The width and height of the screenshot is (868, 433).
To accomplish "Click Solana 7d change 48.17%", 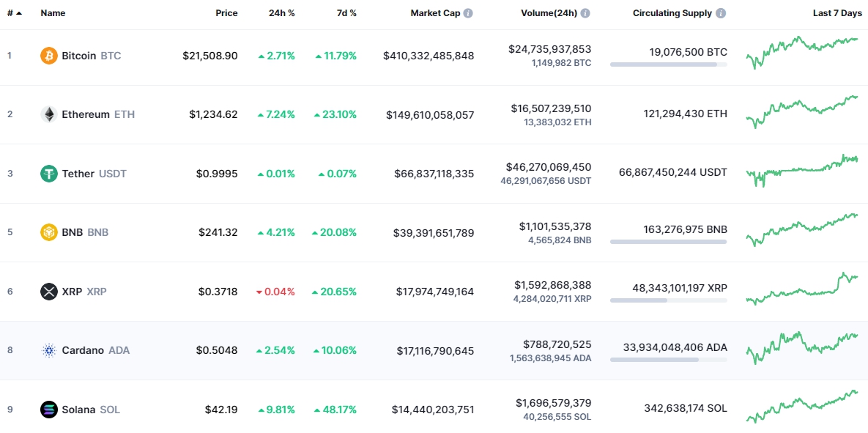I will (335, 410).
